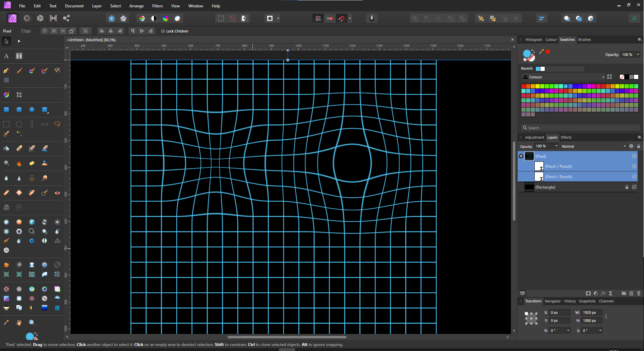The image size is (644, 351).
Task: Select the Mesh Warp tool
Action: point(6,207)
